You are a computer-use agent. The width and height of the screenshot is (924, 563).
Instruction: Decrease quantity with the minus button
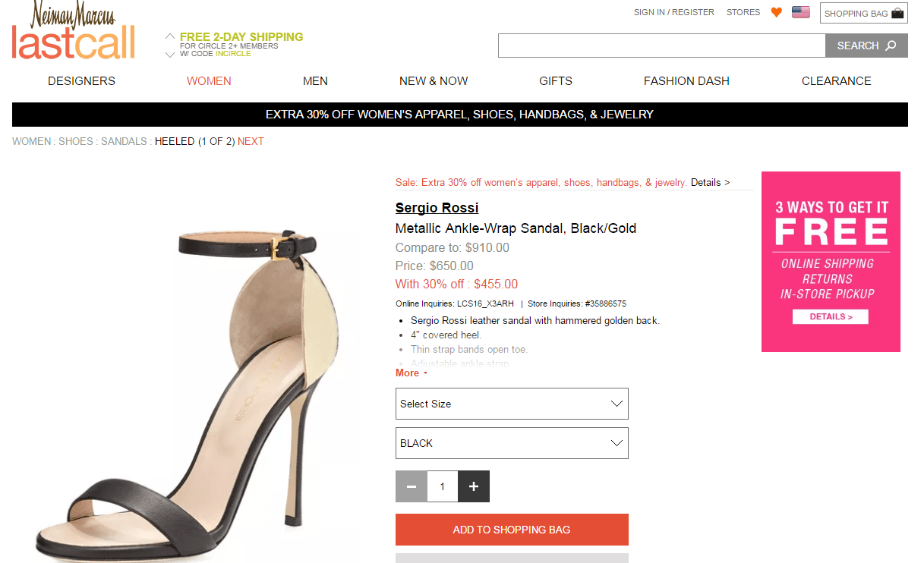tap(412, 486)
